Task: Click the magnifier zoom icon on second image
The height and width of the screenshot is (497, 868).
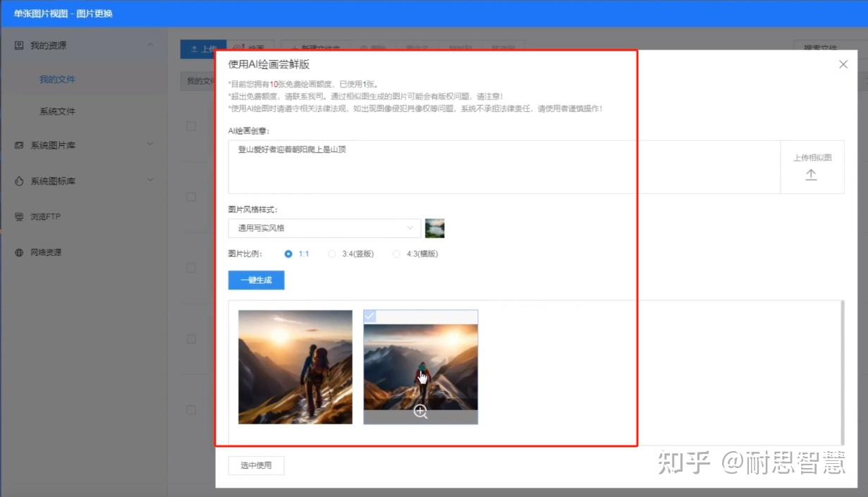Action: coord(420,412)
